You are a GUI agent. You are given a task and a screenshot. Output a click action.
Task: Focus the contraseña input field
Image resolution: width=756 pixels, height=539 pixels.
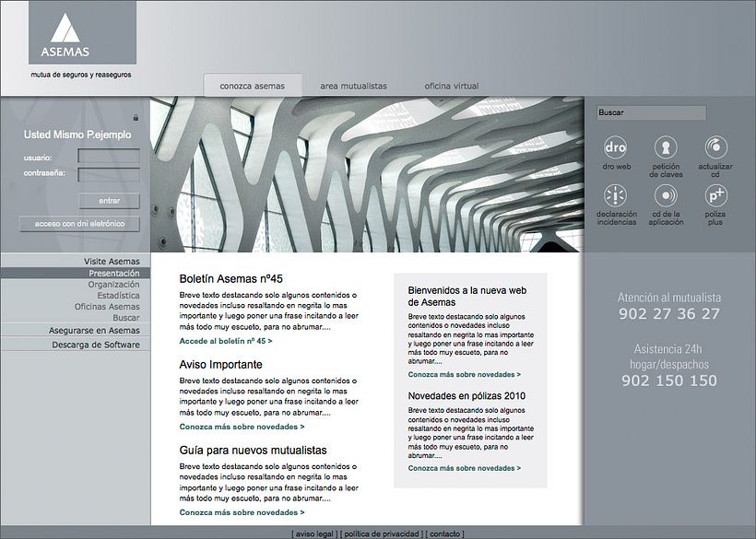pos(109,174)
